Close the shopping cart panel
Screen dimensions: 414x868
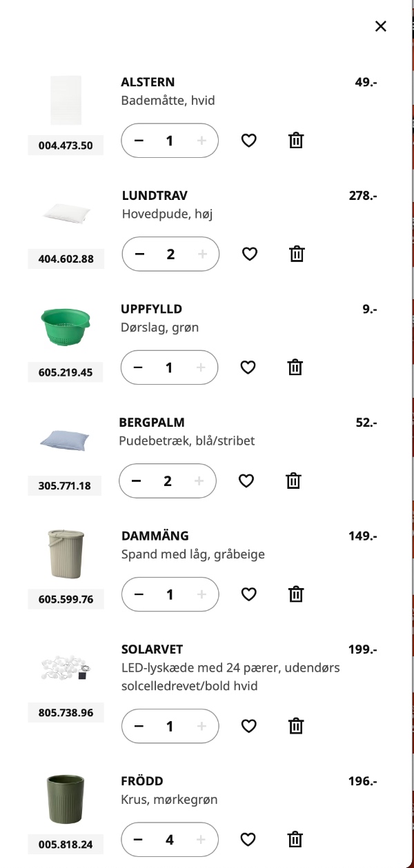pos(380,26)
